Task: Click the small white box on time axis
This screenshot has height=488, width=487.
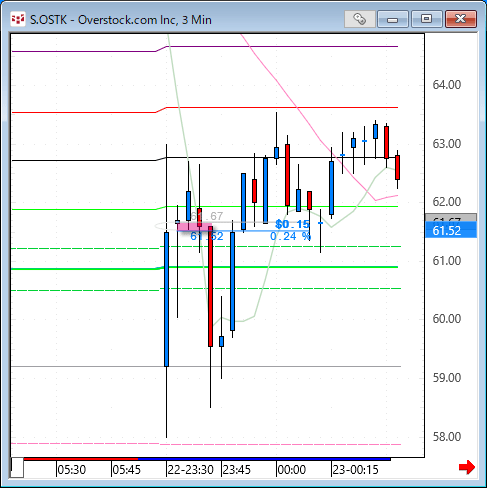Action: pos(17,468)
